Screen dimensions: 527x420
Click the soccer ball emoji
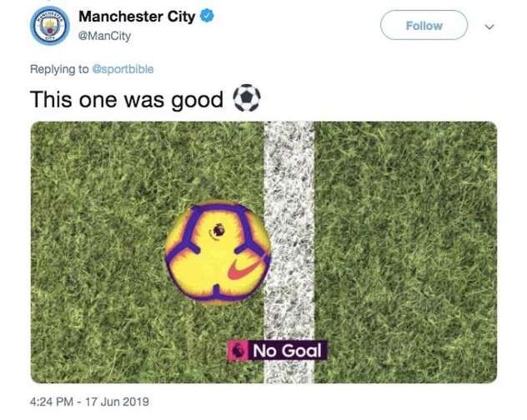tap(247, 97)
